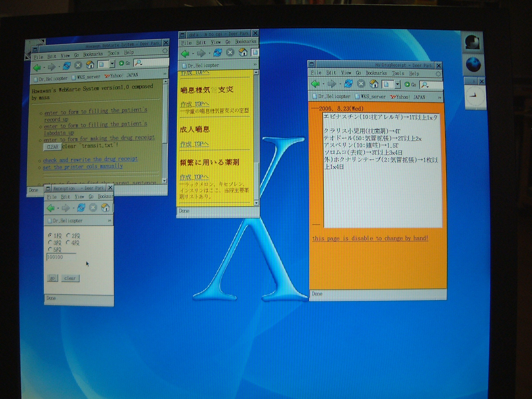Go Home in HoDrugReceipt window

pos(374,84)
